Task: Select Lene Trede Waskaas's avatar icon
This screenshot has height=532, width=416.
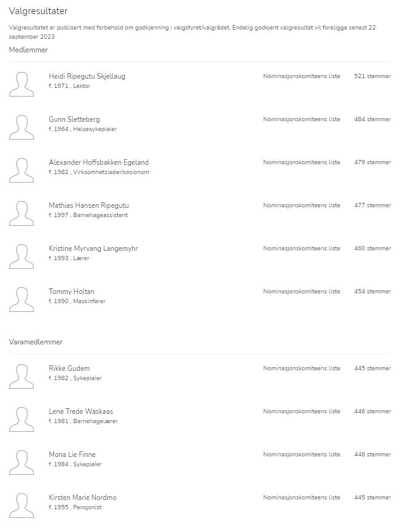Action: pyautogui.click(x=22, y=419)
